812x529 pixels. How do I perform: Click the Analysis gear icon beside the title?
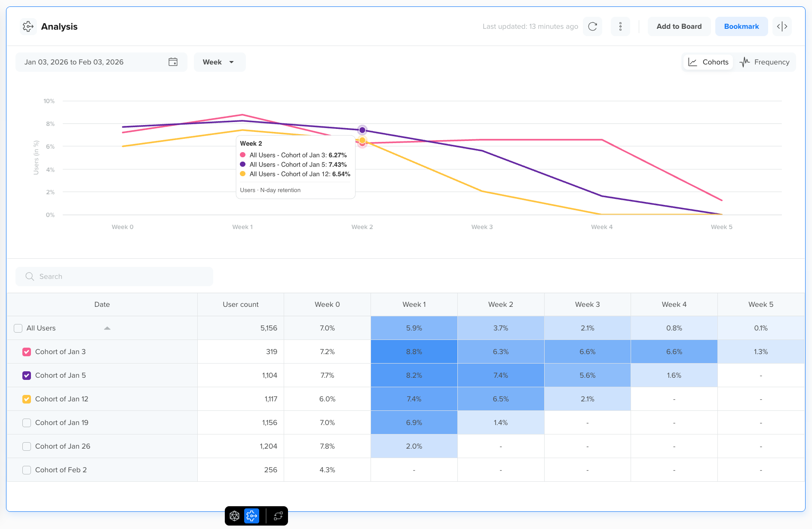28,27
